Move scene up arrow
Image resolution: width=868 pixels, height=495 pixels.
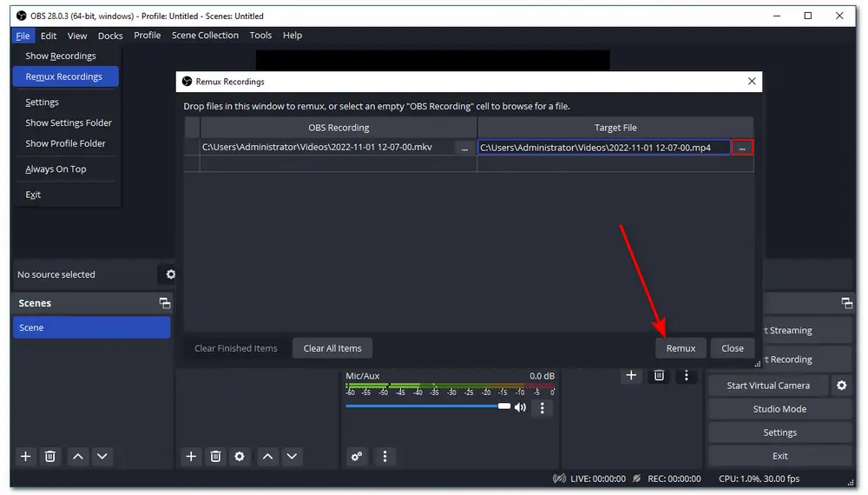(78, 456)
